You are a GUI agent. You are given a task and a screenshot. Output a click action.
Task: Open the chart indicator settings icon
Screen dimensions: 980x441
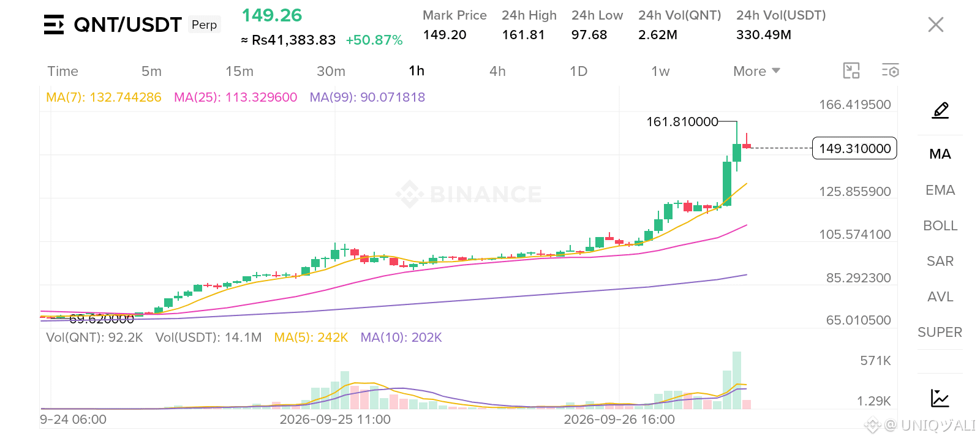[x=890, y=71]
